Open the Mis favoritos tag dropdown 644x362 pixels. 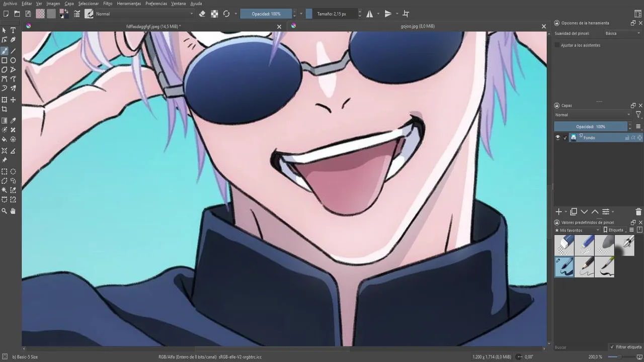pos(578,230)
